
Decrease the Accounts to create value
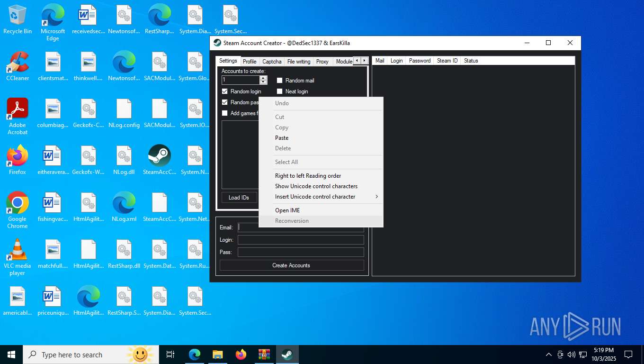coord(263,82)
